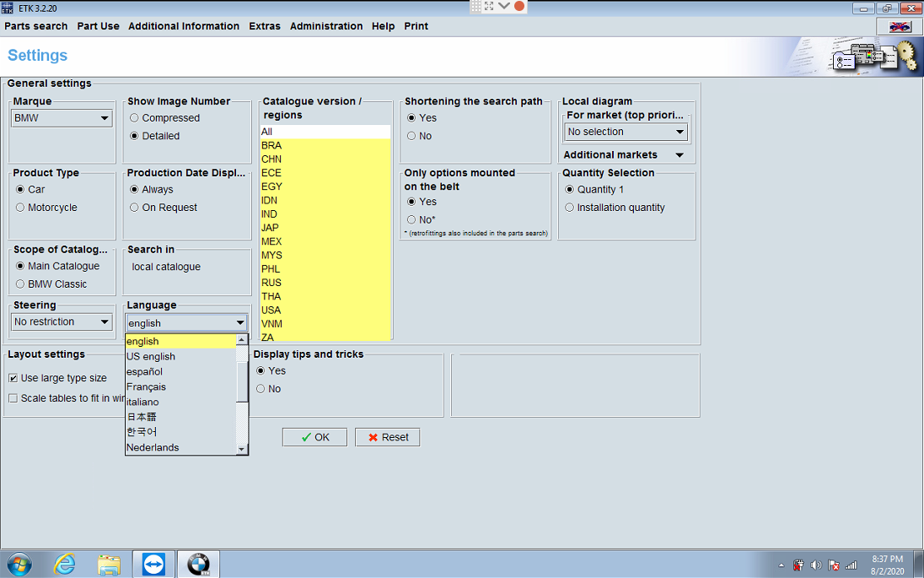Screen dimensions: 924x578
Task: Set production date display to On Request
Action: (164, 208)
